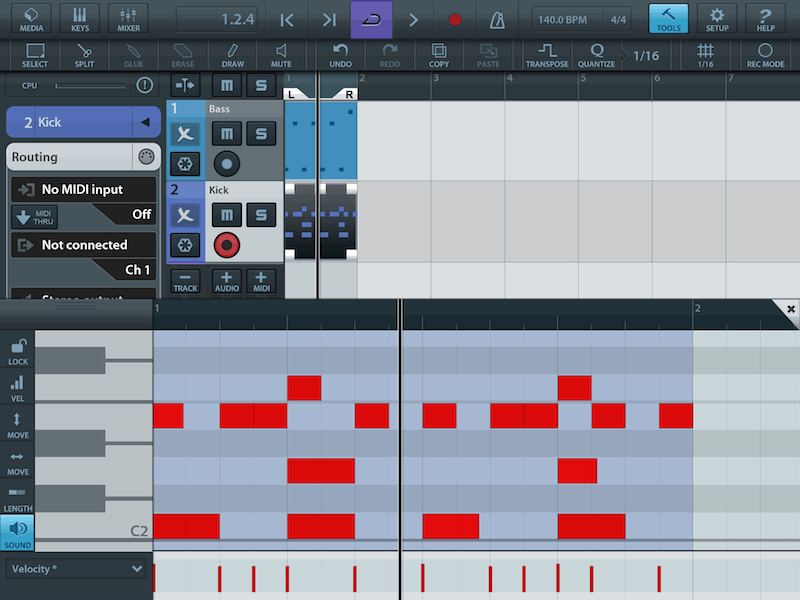Open the Velocity controller lane dropdown

(x=76, y=568)
